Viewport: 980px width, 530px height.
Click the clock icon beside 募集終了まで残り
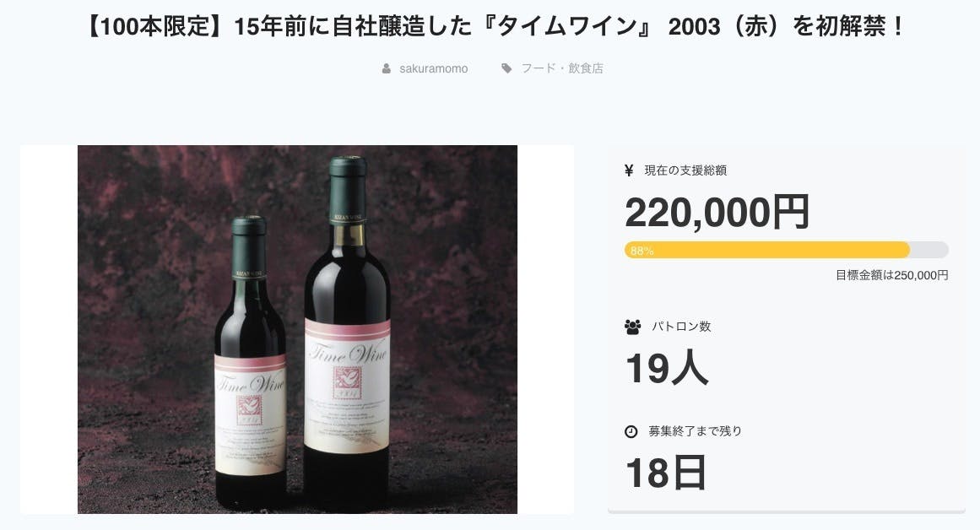(631, 431)
